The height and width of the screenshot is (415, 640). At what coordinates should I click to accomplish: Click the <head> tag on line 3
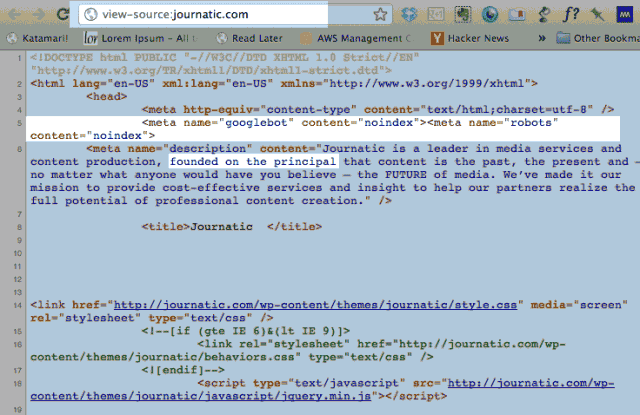pyautogui.click(x=107, y=97)
